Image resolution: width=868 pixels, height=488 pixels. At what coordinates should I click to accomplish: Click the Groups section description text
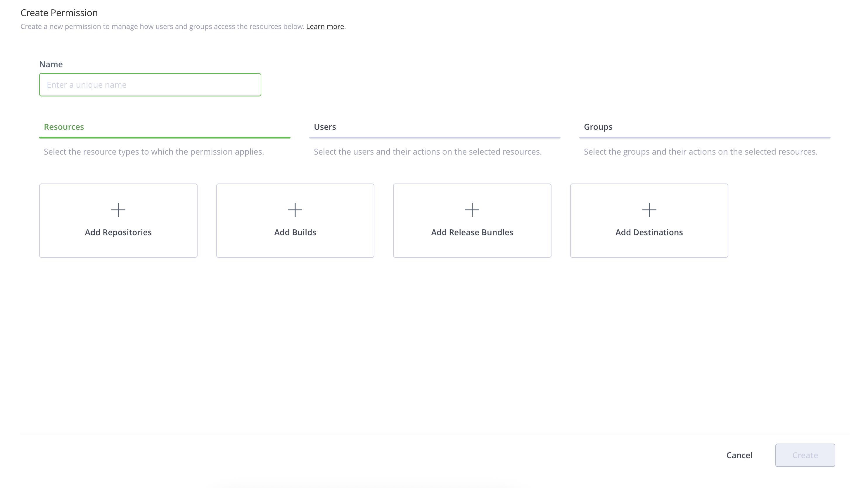[700, 152]
